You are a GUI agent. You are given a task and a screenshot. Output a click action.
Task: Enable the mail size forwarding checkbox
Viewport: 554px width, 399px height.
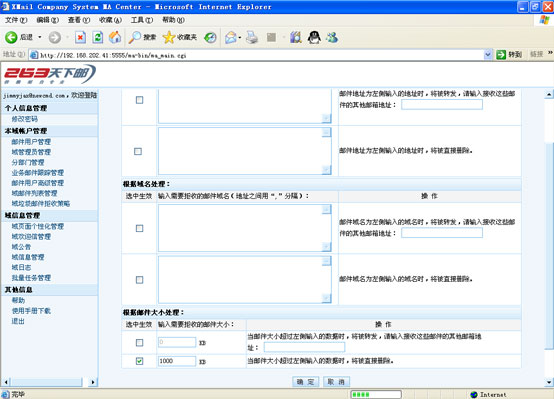pyautogui.click(x=140, y=342)
